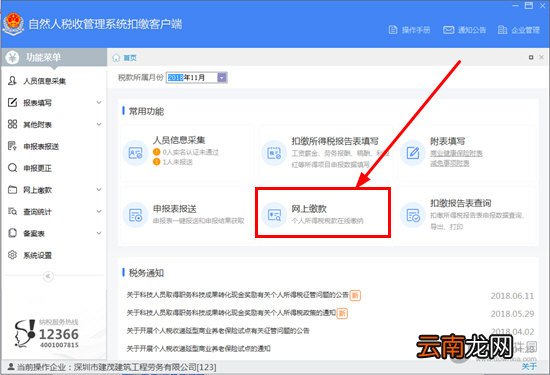550x375 pixels.
Task: Open 商业养老保险试点有关征管问题的公告 notice
Action: coord(218,330)
